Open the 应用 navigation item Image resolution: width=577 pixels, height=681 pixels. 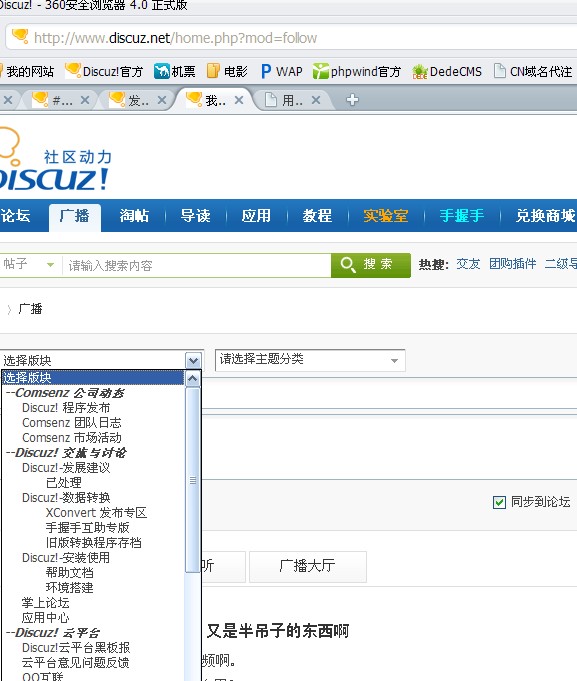pyautogui.click(x=256, y=215)
